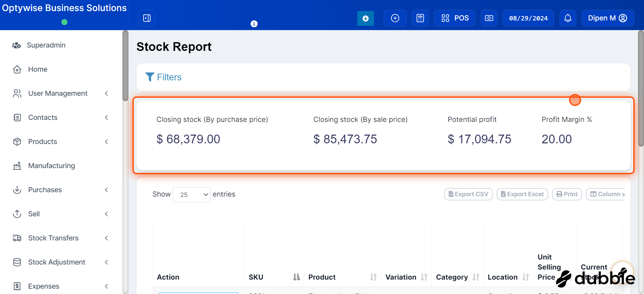Click the teal download arrow button
The image size is (644, 294).
coord(366,18)
